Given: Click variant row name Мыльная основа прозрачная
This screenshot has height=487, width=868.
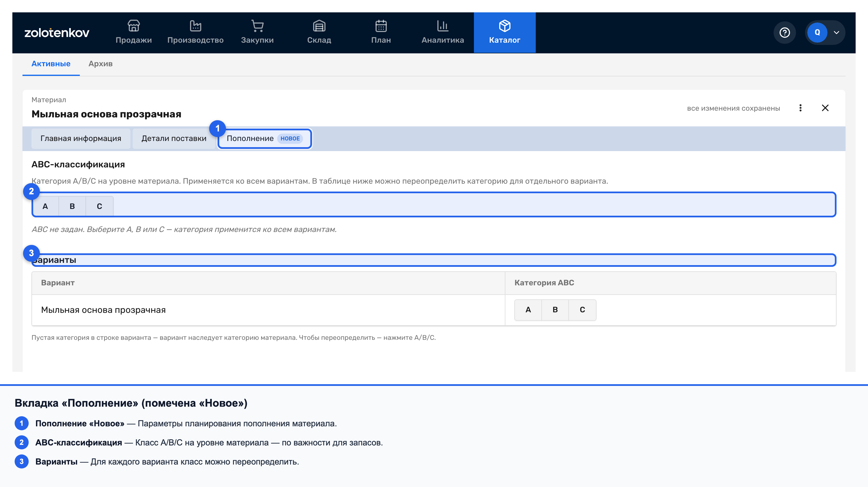Looking at the screenshot, I should coord(103,310).
